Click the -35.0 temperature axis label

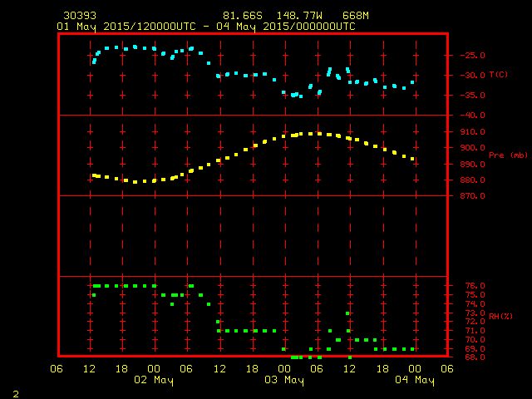(x=472, y=96)
